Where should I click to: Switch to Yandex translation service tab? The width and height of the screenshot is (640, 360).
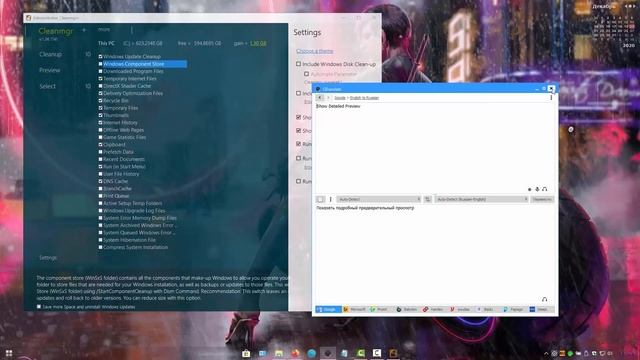433,309
